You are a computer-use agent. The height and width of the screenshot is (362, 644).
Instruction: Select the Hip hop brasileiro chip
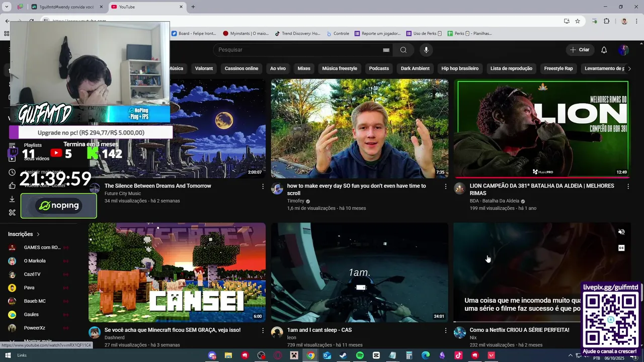pos(460,68)
